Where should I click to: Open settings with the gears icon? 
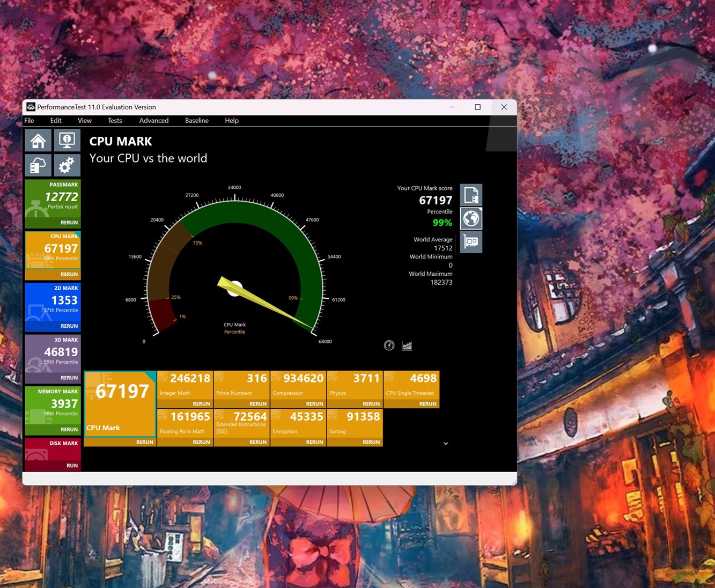67,166
